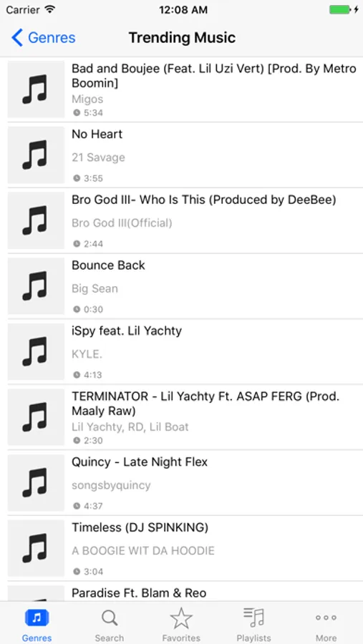This screenshot has height=644, width=363.
Task: Go back to Genres
Action: (43, 38)
